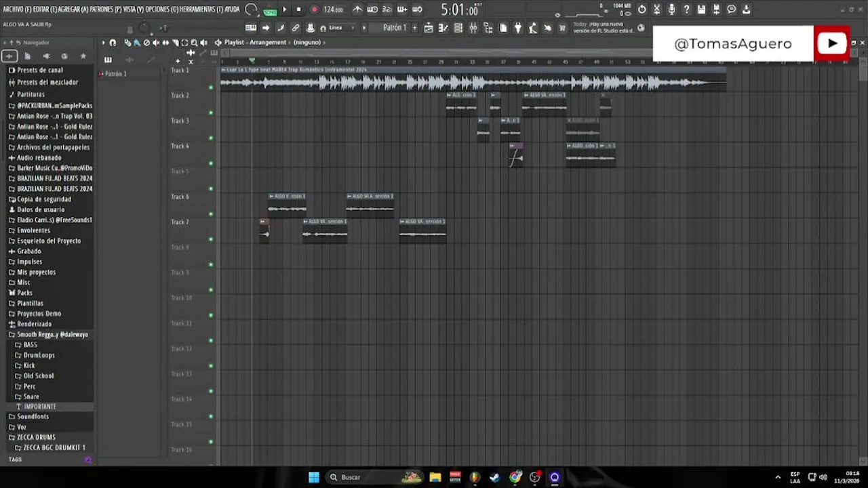Select the playlist Draw pencil tool
The height and width of the screenshot is (488, 868).
click(127, 43)
